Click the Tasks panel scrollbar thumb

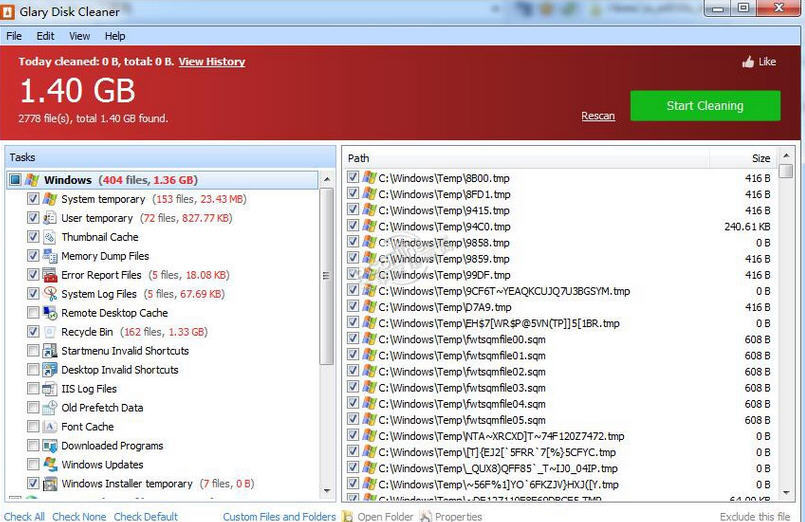pyautogui.click(x=327, y=276)
